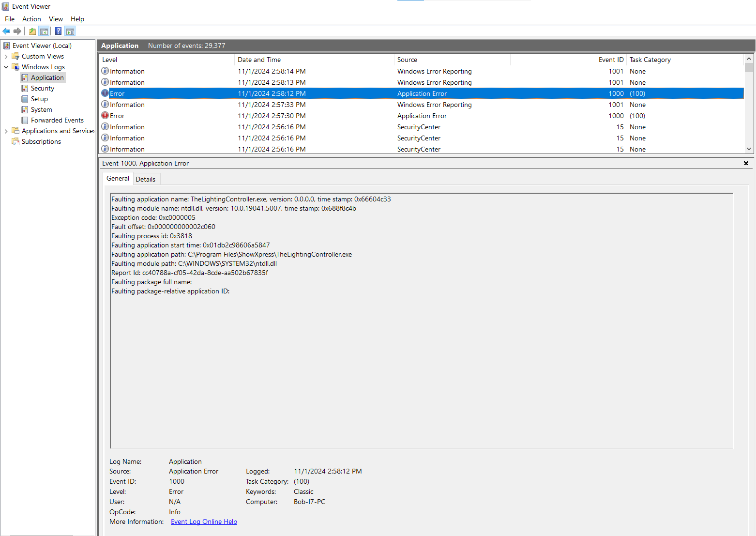Click the Back arrow toolbar icon
Screen dimensions: 756x536
coord(6,31)
